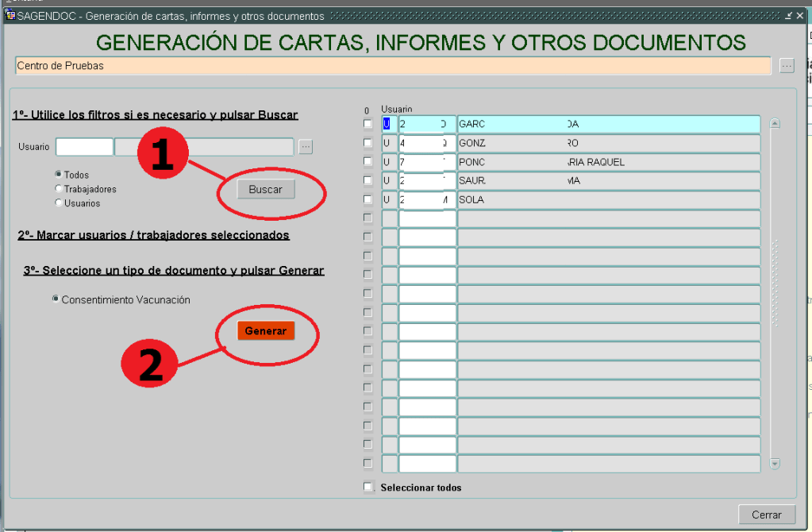
Task: Click the Cerrar button
Action: (x=766, y=515)
